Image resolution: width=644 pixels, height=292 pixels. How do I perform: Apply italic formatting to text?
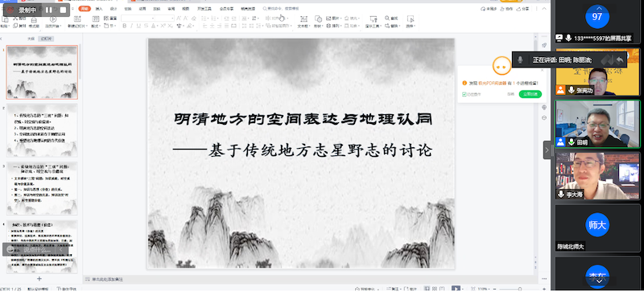[131, 26]
